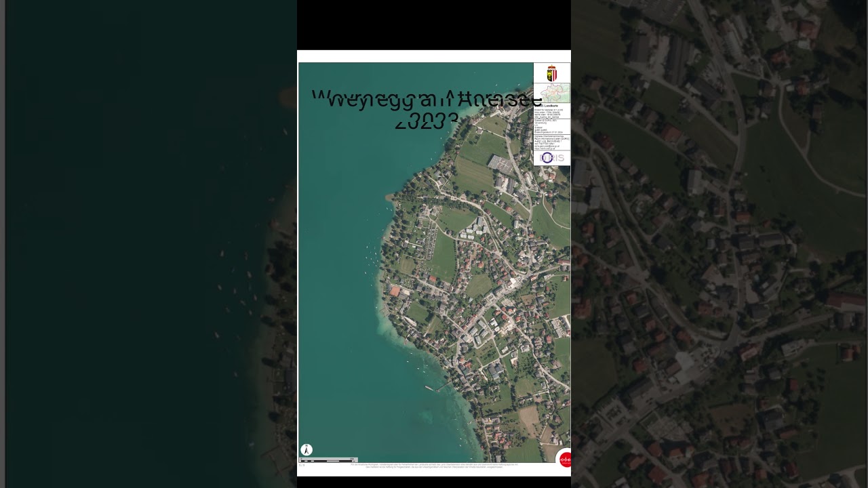
Task: Click the north arrow compass icon
Action: (307, 449)
